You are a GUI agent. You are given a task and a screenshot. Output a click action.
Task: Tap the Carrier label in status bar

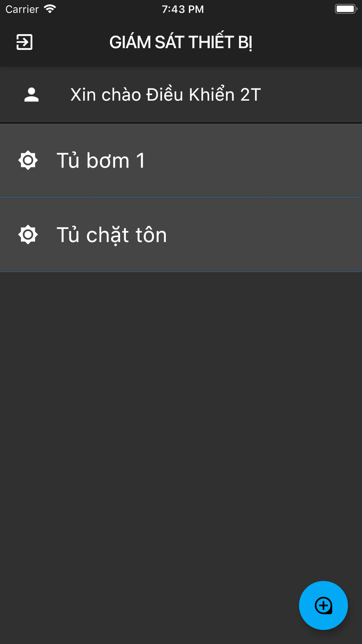coord(22,9)
